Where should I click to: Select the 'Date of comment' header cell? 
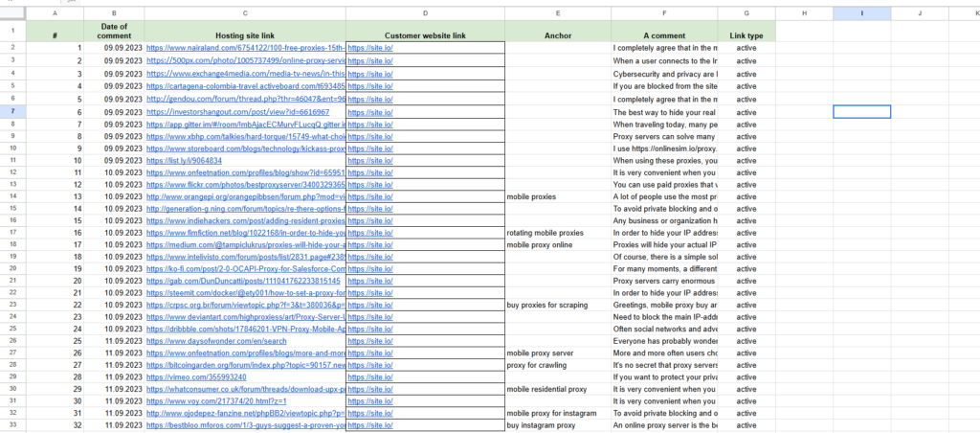tap(114, 32)
